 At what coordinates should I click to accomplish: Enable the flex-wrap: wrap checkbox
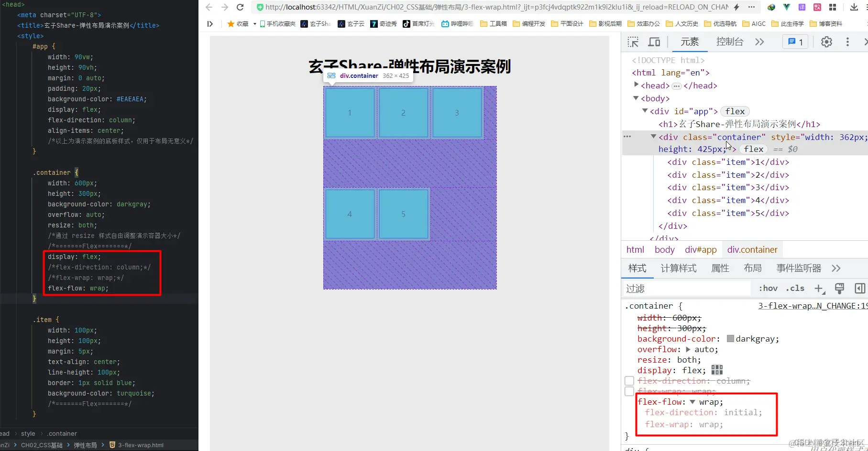(629, 391)
